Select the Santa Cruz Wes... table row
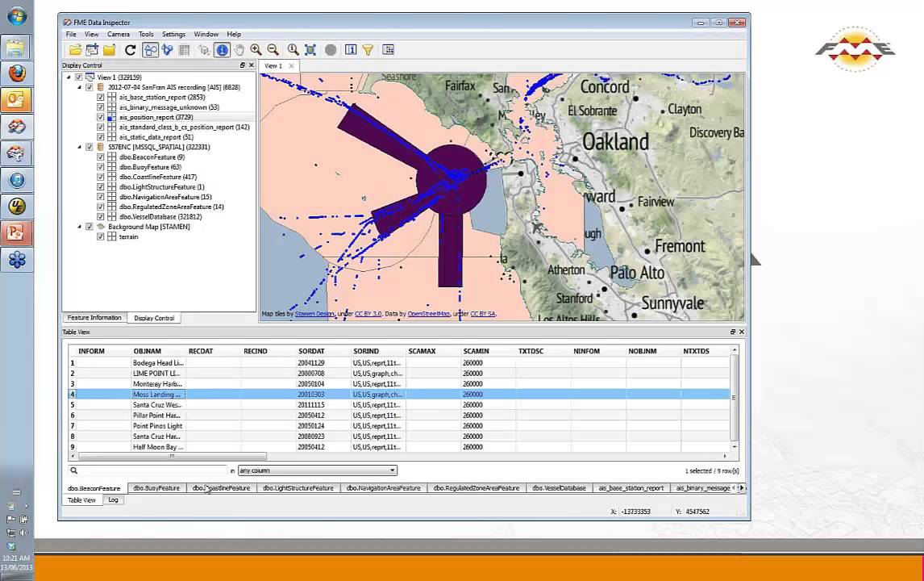 [x=400, y=404]
